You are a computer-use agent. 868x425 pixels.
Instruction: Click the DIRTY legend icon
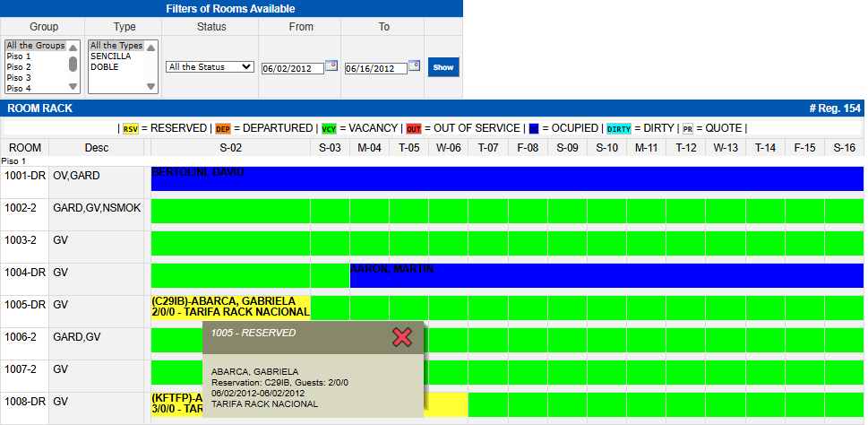point(619,129)
